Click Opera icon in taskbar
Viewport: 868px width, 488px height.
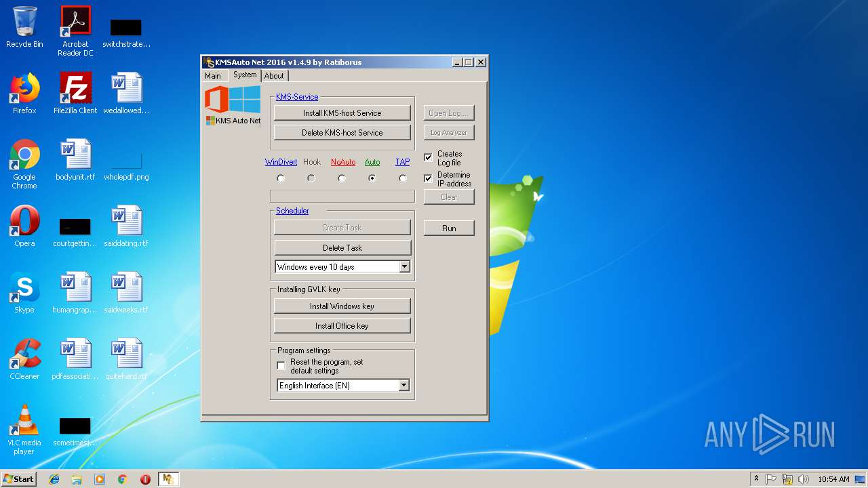(145, 479)
